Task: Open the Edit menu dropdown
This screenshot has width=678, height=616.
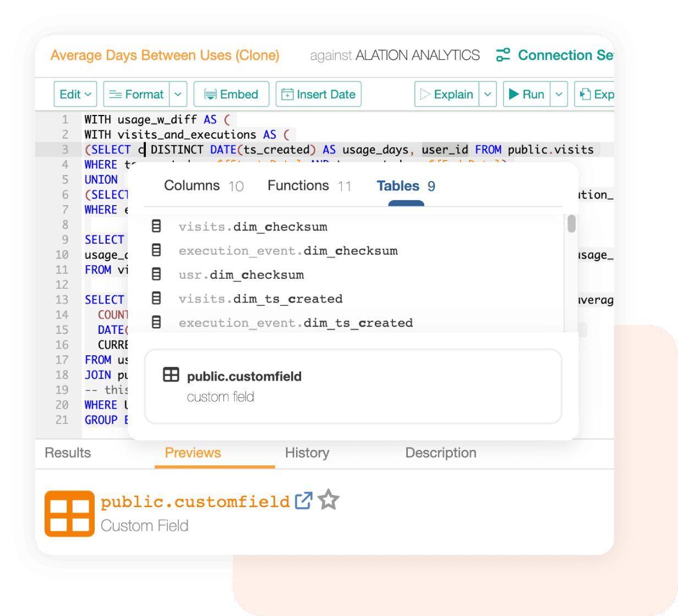Action: (x=75, y=94)
